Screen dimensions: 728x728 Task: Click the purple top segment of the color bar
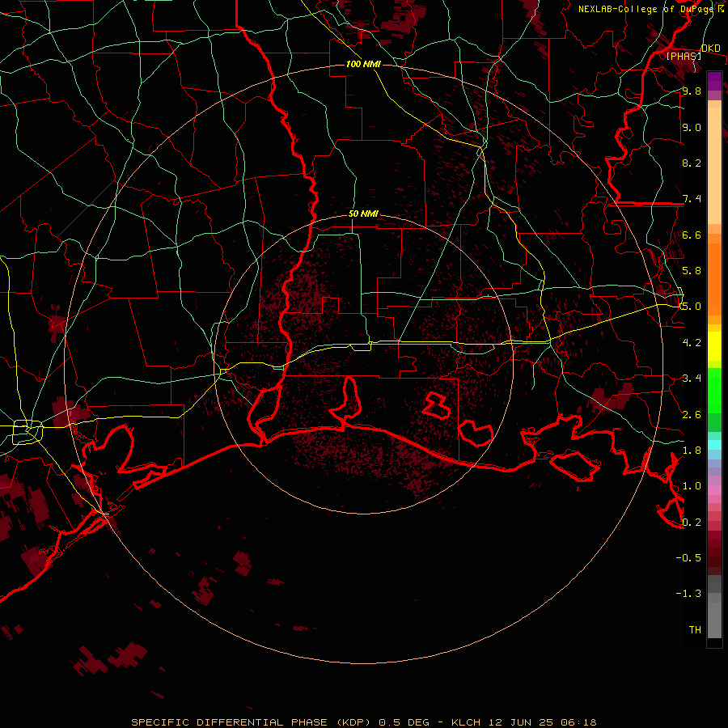(x=714, y=81)
